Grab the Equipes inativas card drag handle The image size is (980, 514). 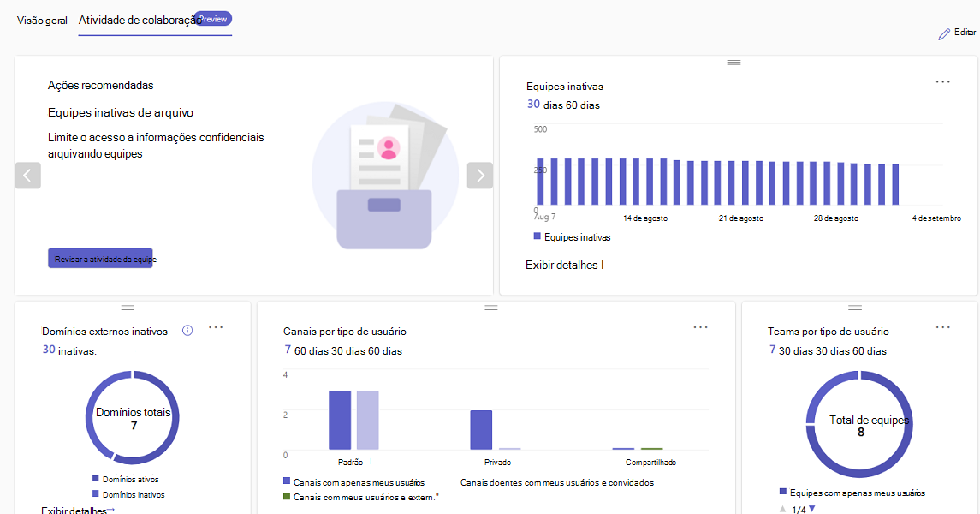click(x=734, y=63)
